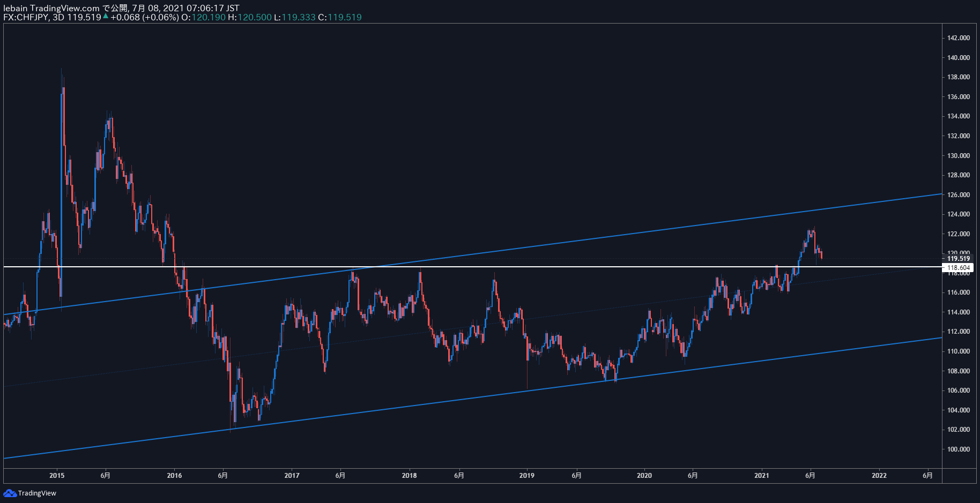Click the 2021 time axis label
This screenshot has width=980, height=503.
762,476
